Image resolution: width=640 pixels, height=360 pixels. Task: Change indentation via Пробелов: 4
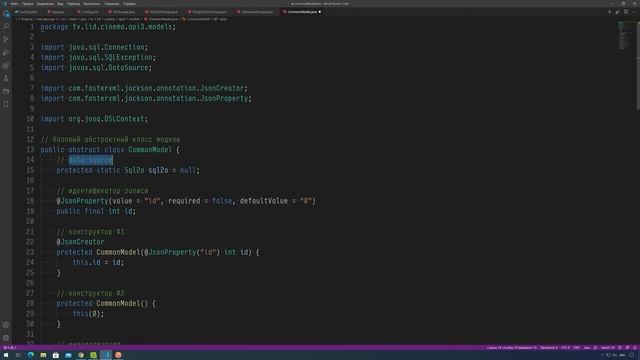(549, 348)
